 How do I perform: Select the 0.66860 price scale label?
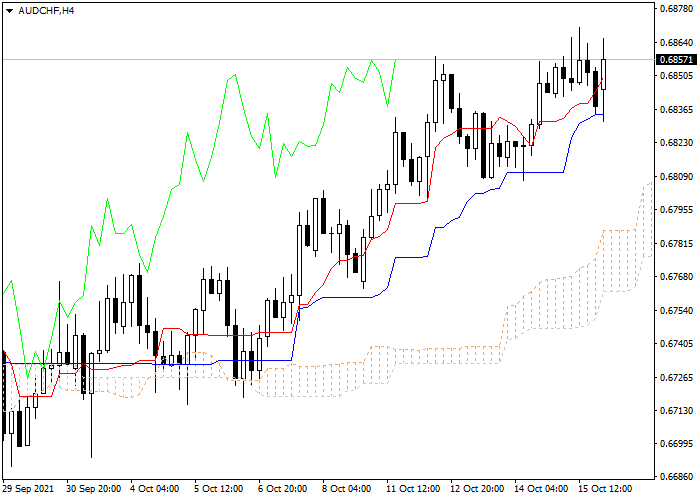tap(676, 477)
